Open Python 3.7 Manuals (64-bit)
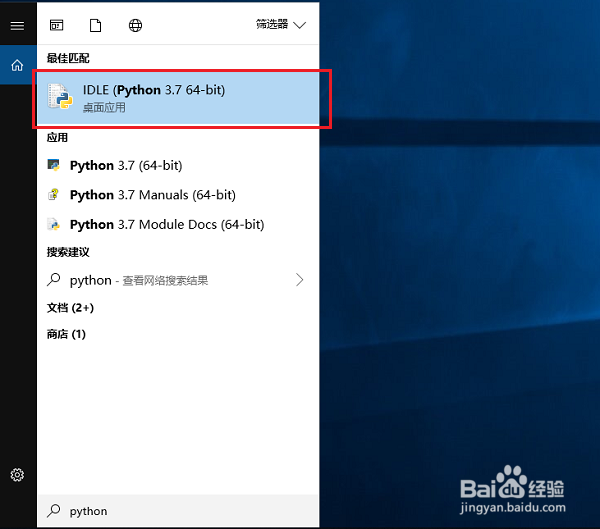Viewport: 600px width, 529px height. click(178, 195)
